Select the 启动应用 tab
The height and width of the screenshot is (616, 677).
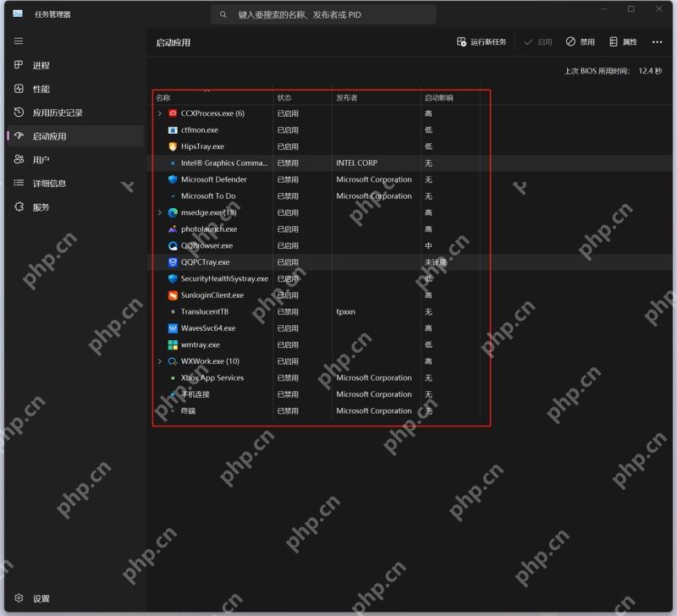point(75,136)
